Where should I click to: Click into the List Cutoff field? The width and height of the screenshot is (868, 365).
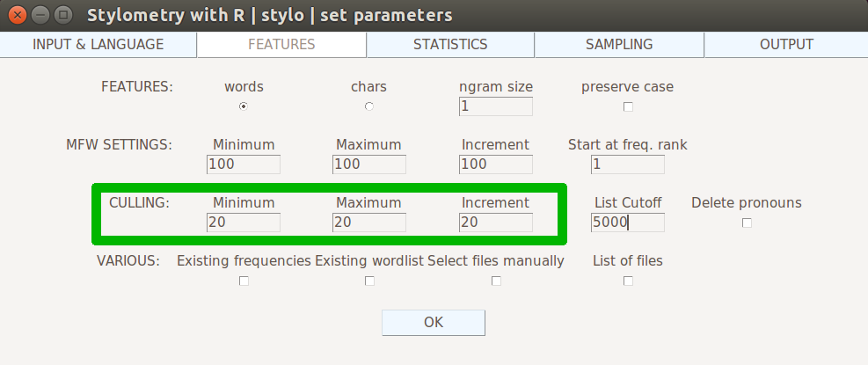pyautogui.click(x=628, y=223)
